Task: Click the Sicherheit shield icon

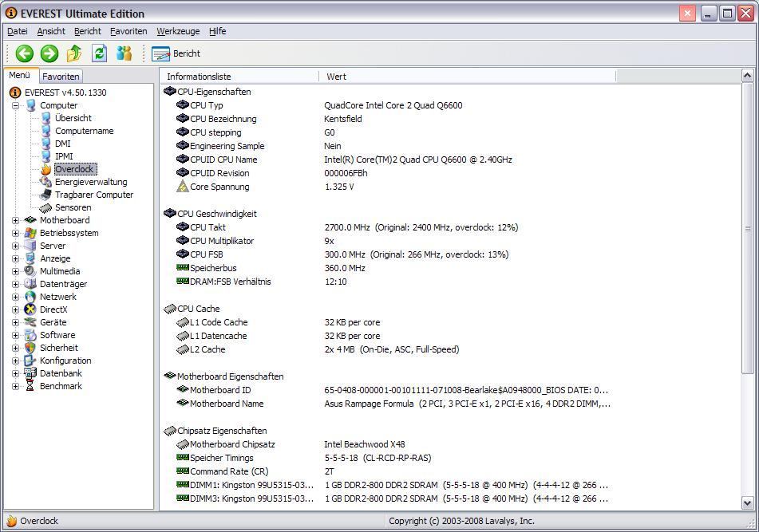Action: tap(30, 348)
